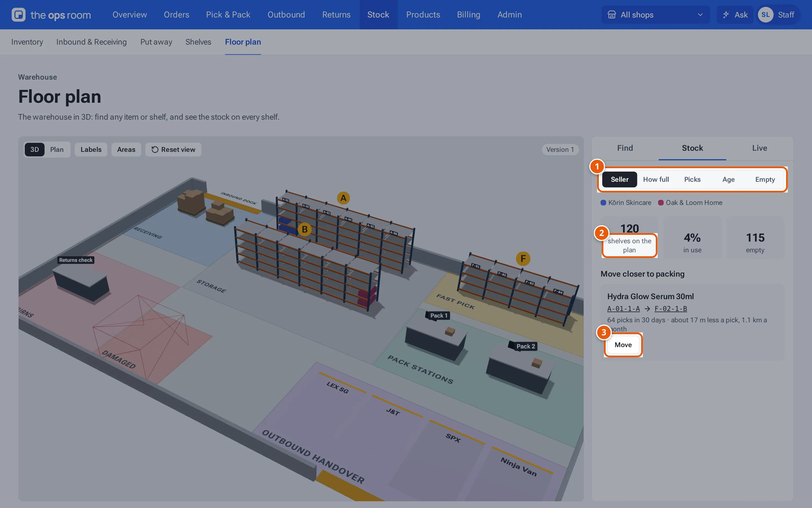Toggle Areas on the floor plan
The width and height of the screenshot is (812, 508).
126,150
